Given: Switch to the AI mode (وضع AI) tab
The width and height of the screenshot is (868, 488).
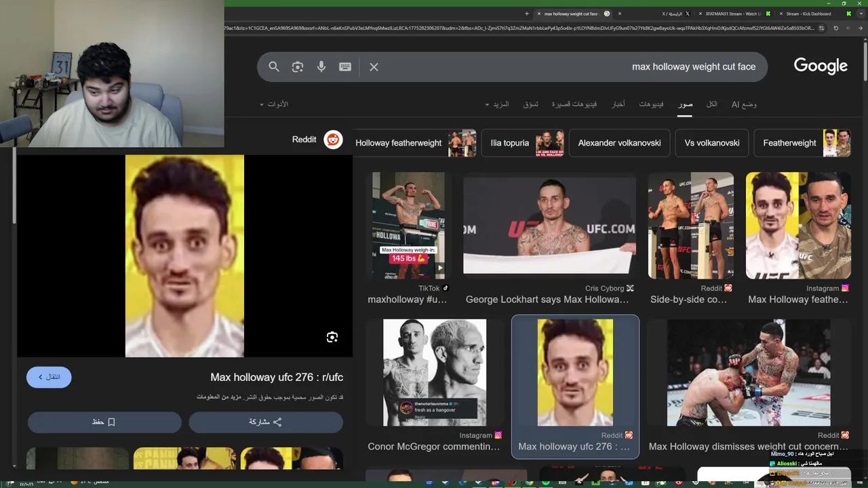Looking at the screenshot, I should tap(744, 104).
